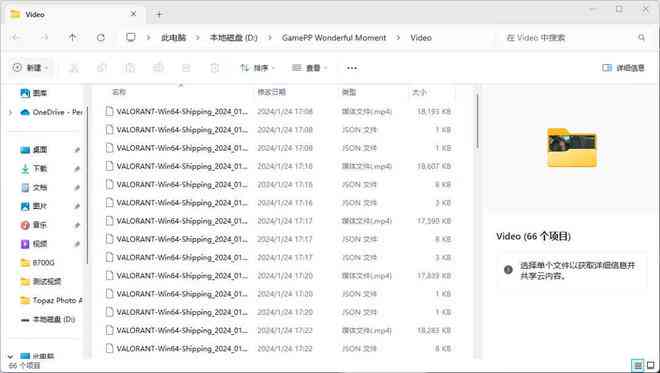Collapse the 此电脑 tree node
The image size is (660, 373).
[11, 356]
